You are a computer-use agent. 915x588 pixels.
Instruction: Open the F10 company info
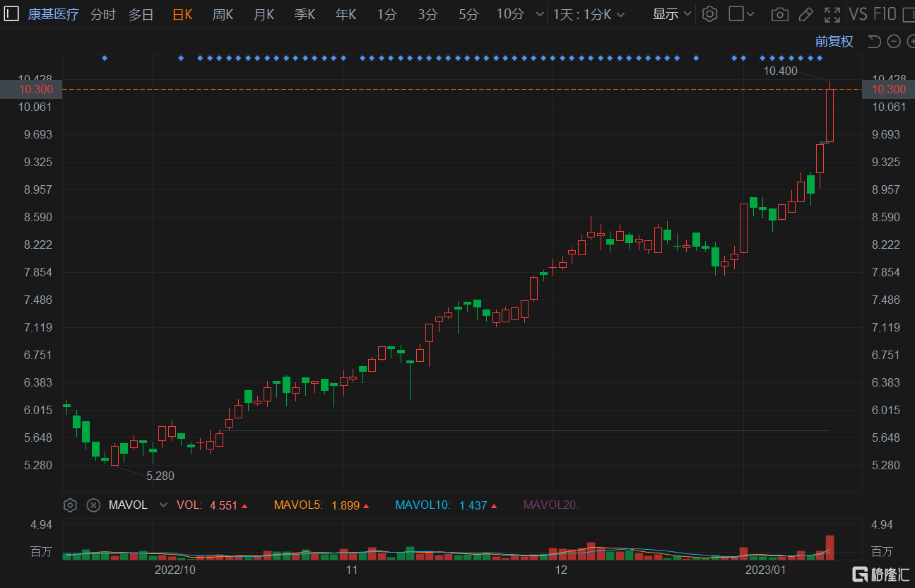pos(885,14)
